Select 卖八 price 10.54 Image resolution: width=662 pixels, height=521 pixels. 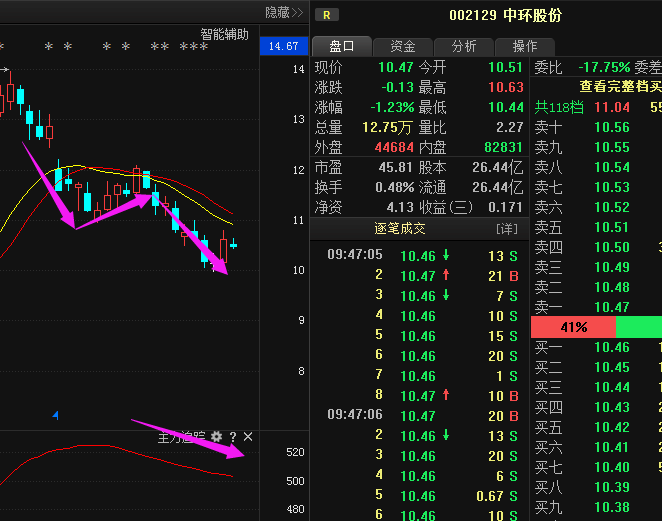click(612, 167)
